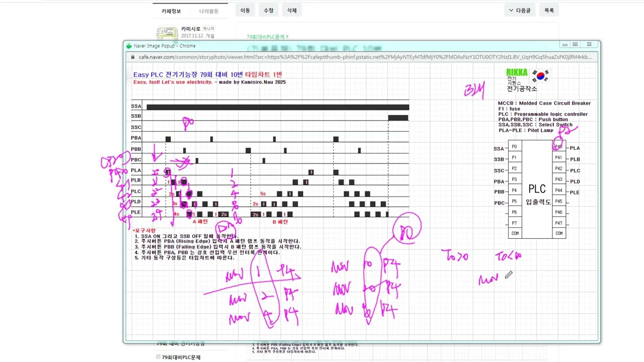Open the 목록 list button
This screenshot has height=362, width=644.
coord(549,10)
